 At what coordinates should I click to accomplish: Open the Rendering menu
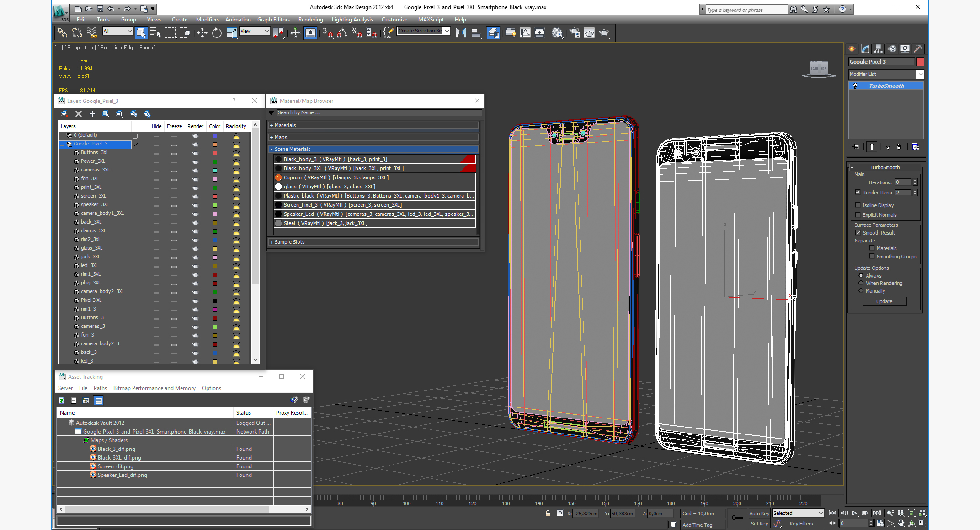(x=310, y=20)
